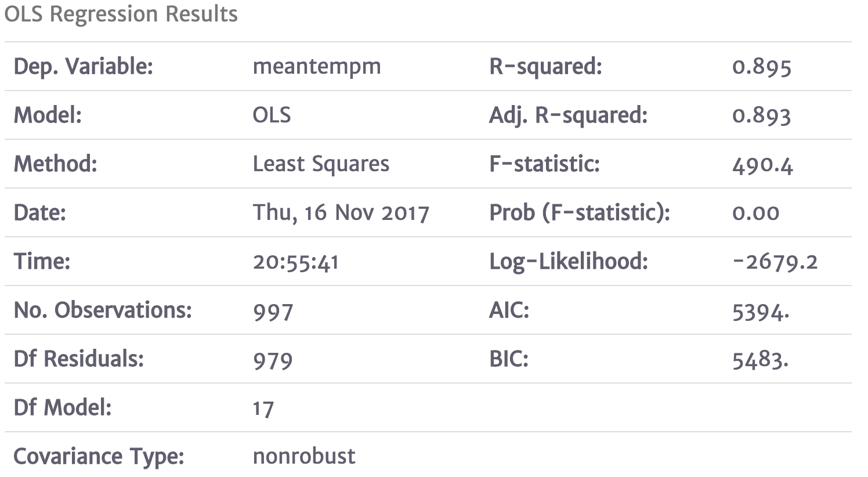This screenshot has height=477, width=868.
Task: Click the OLS Regression Results title
Action: (x=121, y=14)
